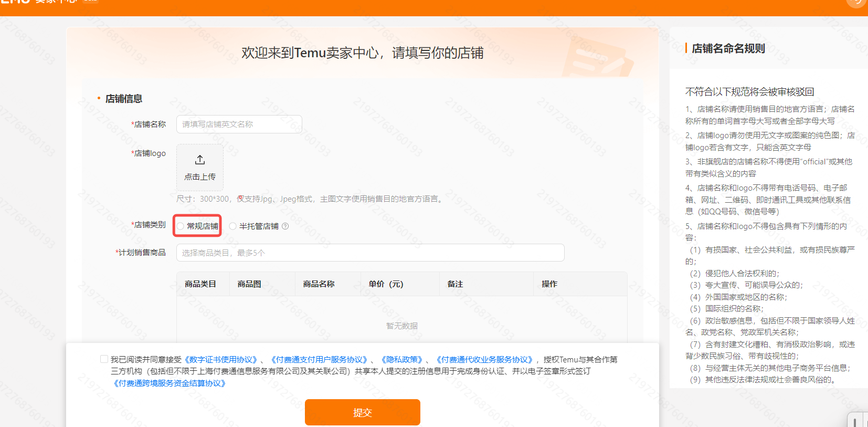The height and width of the screenshot is (427, 868).
Task: Click the 暂无数据 empty table message
Action: [x=402, y=326]
